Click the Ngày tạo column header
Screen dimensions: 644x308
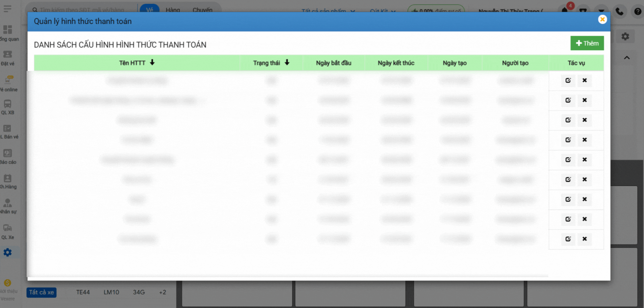click(454, 63)
